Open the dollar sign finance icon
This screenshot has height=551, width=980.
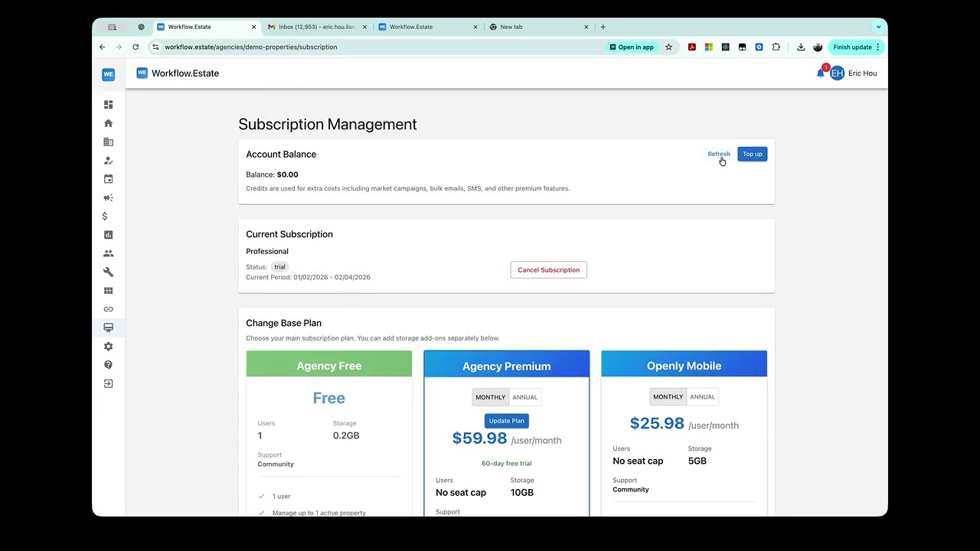point(105,217)
